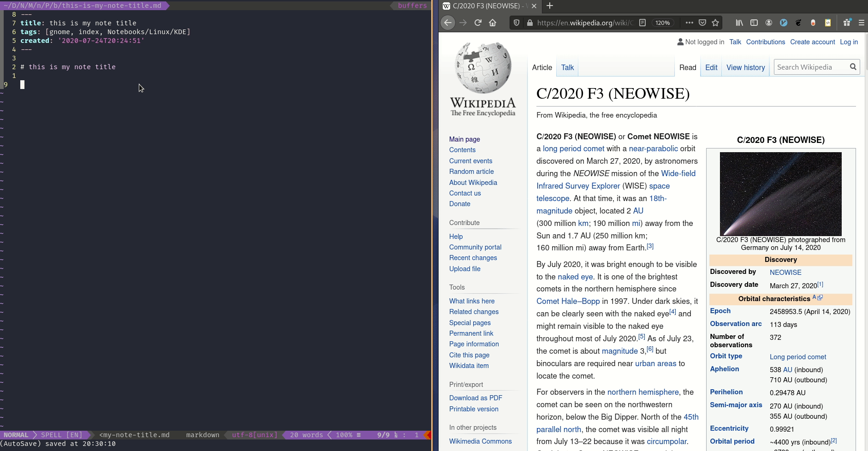The image size is (868, 451).
Task: Open the Edit tab
Action: [711, 67]
